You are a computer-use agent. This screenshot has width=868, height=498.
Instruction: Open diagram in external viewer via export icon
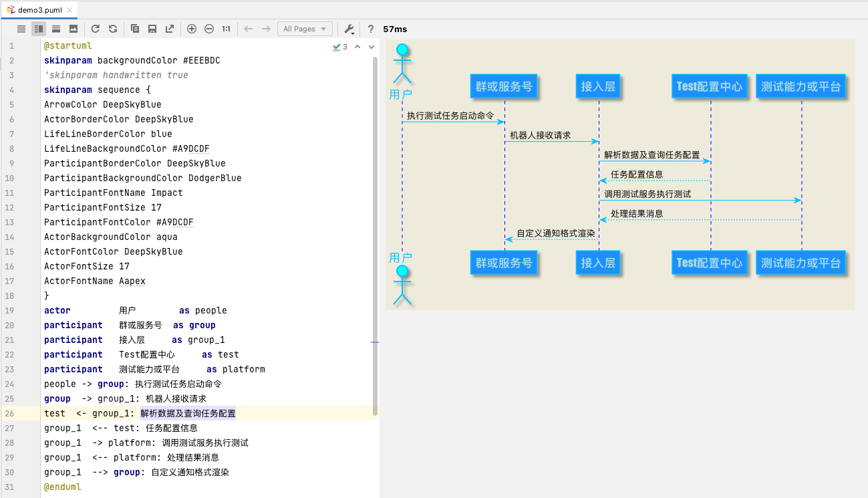(169, 29)
